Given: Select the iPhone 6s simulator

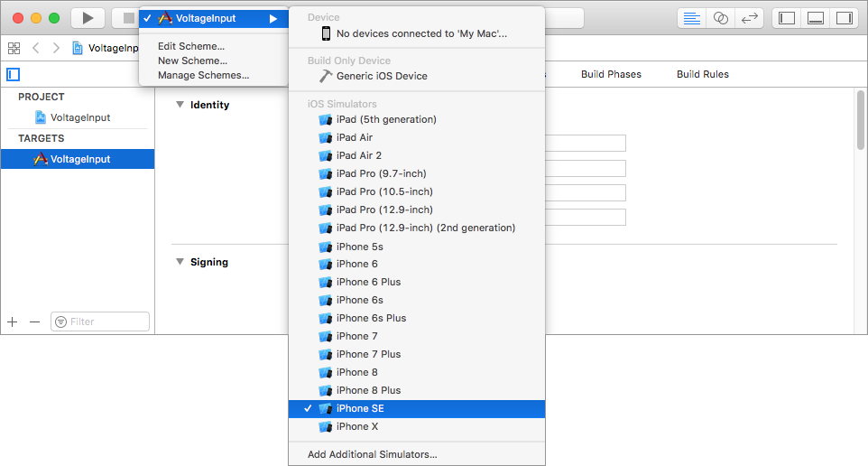Looking at the screenshot, I should [x=417, y=301].
